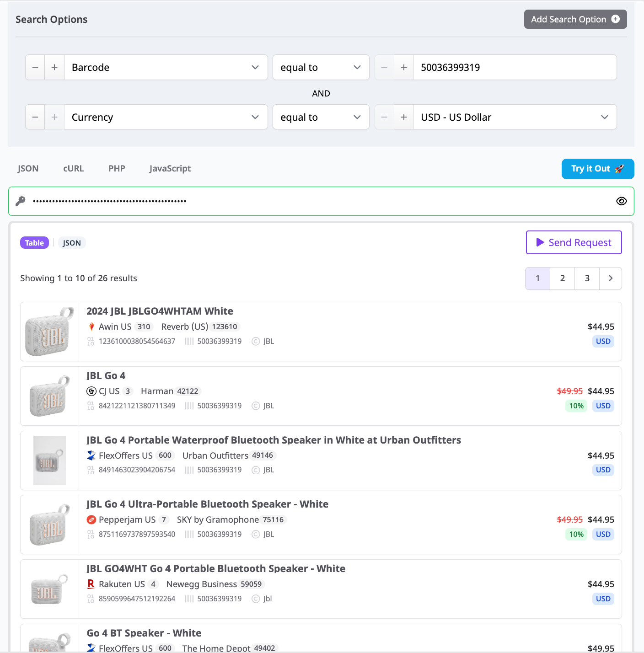Open the Currency row's equal to operator dropdown
Image resolution: width=644 pixels, height=653 pixels.
321,117
